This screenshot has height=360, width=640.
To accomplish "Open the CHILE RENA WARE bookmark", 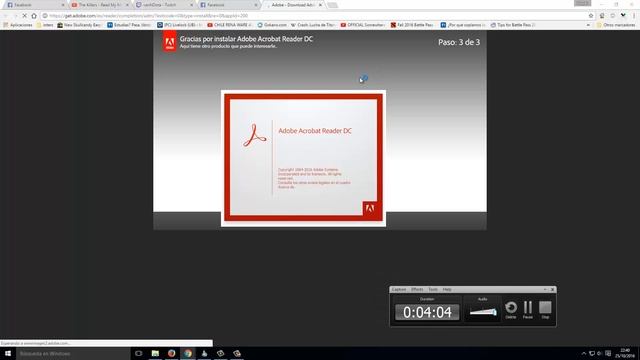I will click(229, 25).
